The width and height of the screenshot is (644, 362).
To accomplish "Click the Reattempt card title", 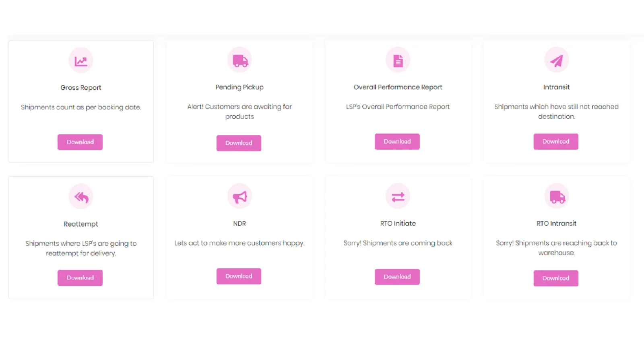I will 81,224.
